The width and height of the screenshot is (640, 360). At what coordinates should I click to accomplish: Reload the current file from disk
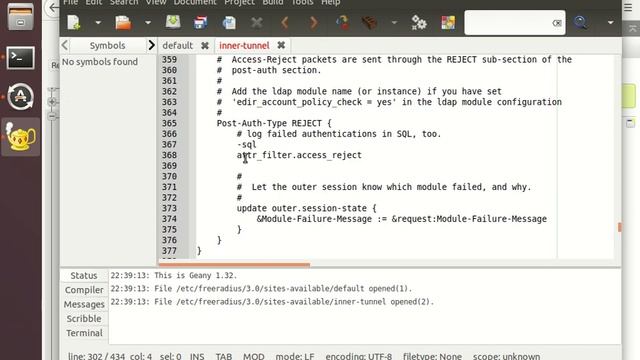click(x=229, y=23)
